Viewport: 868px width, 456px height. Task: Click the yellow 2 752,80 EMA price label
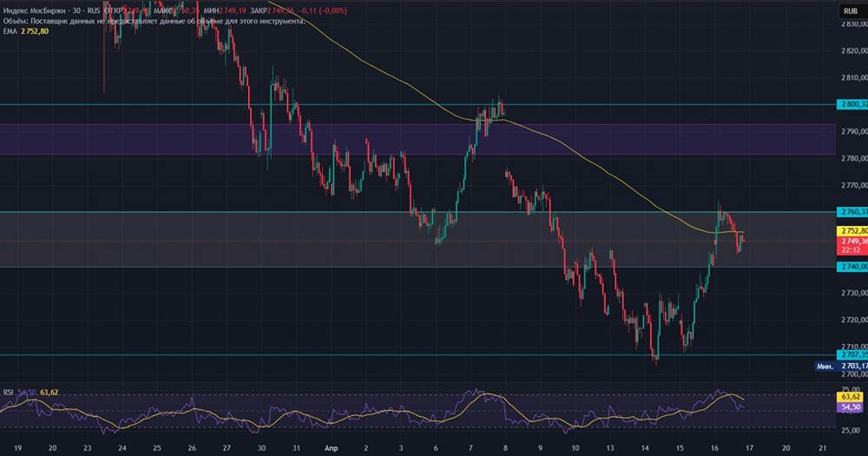852,230
